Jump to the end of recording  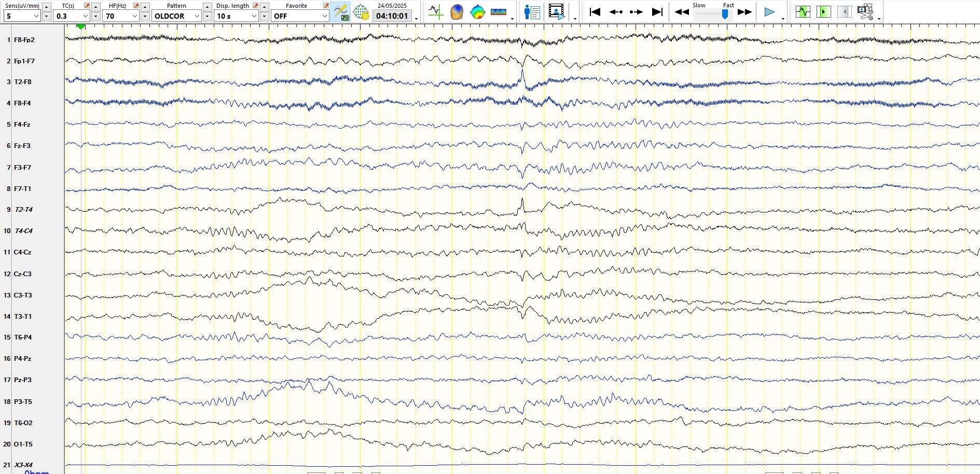pos(657,12)
